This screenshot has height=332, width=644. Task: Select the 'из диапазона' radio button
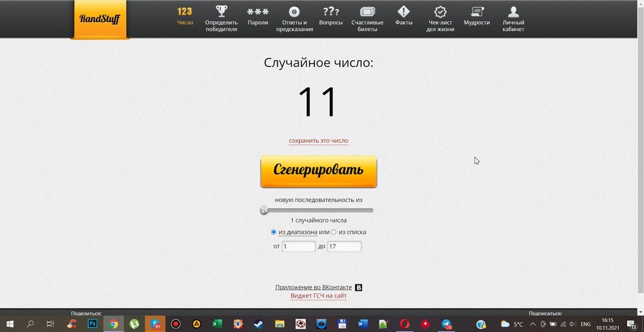(x=274, y=232)
